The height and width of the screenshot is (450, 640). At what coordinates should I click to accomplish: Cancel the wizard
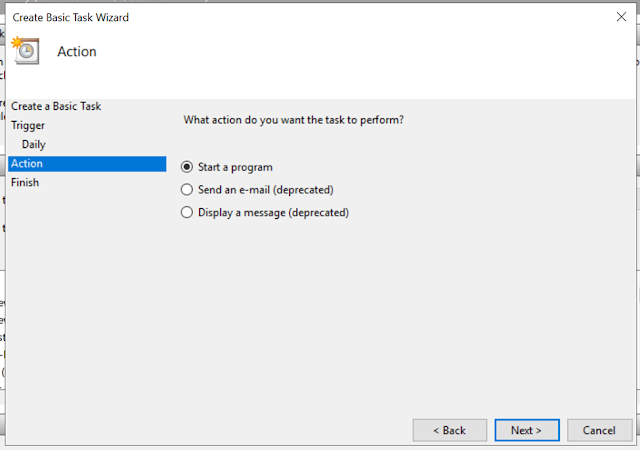(x=599, y=430)
